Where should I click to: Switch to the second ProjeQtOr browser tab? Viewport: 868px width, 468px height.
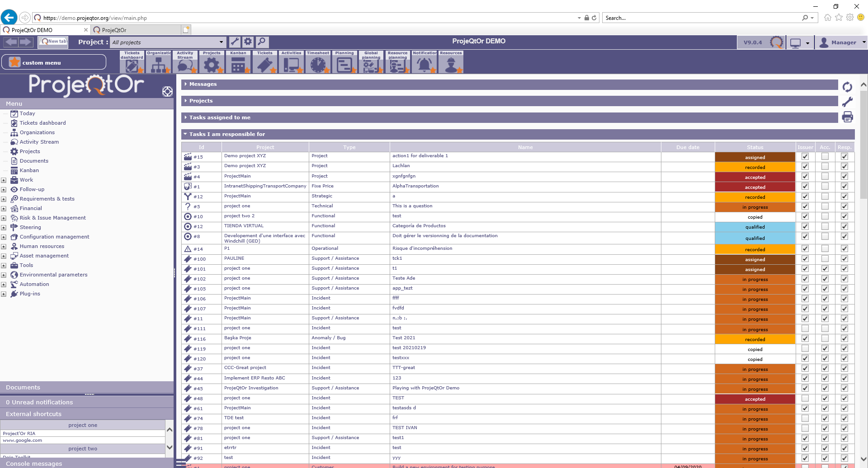[x=136, y=30]
